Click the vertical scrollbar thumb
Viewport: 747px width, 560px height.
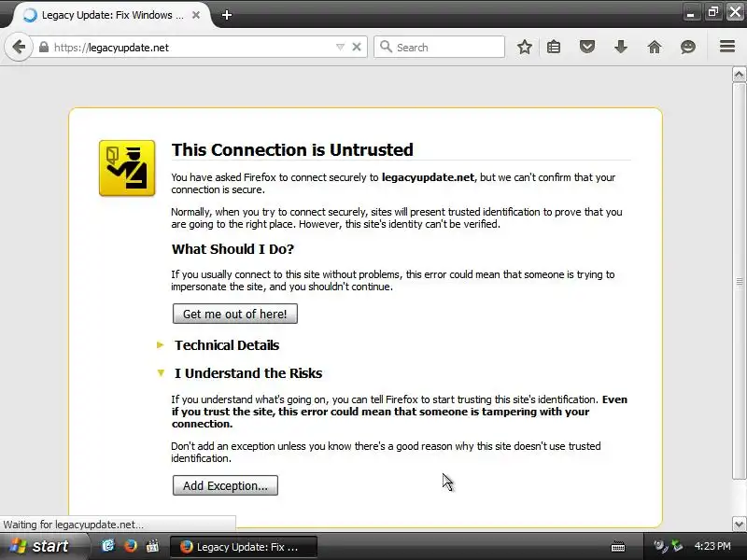point(739,281)
